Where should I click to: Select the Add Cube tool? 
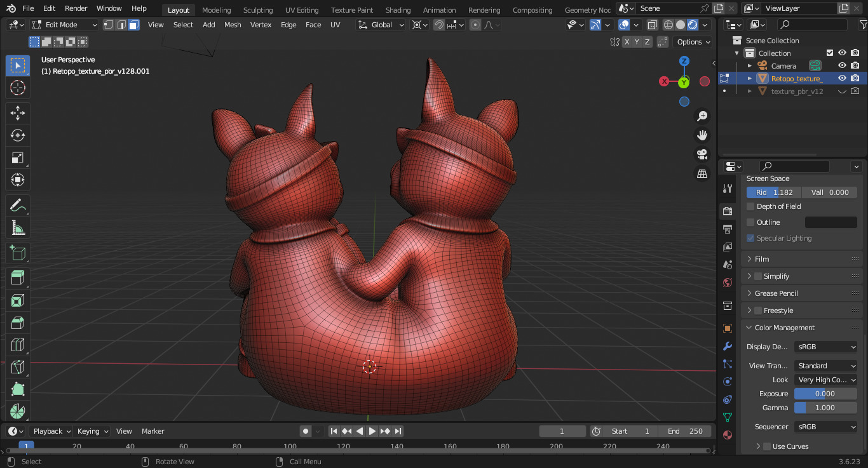(x=18, y=253)
